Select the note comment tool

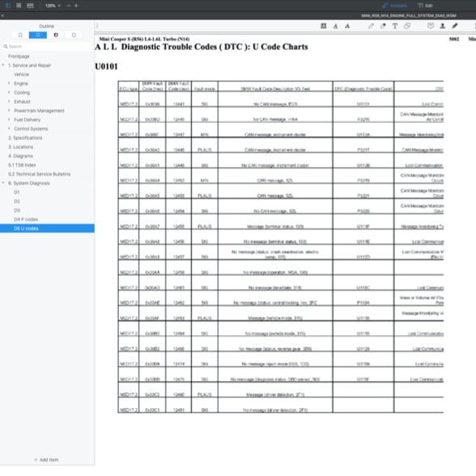(x=431, y=26)
